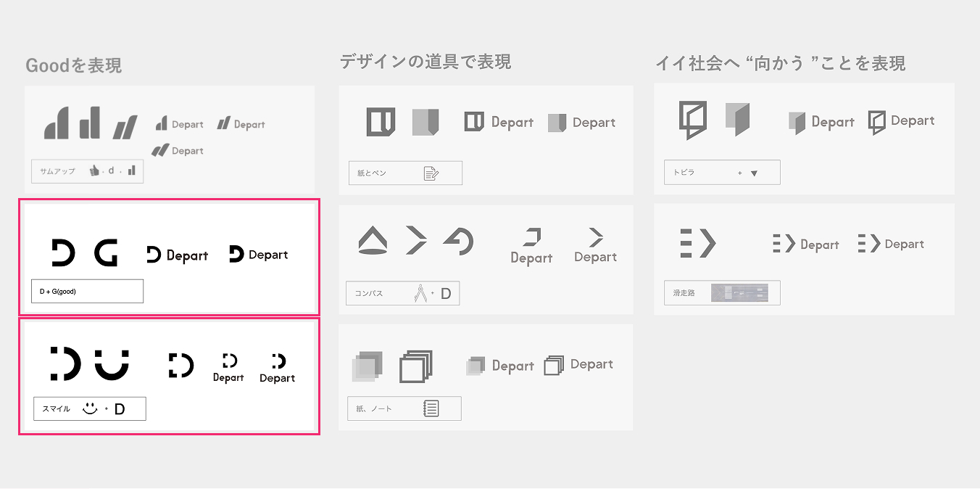Click the デザインの道具で表現 heading
This screenshot has width=980, height=489.
tap(425, 62)
